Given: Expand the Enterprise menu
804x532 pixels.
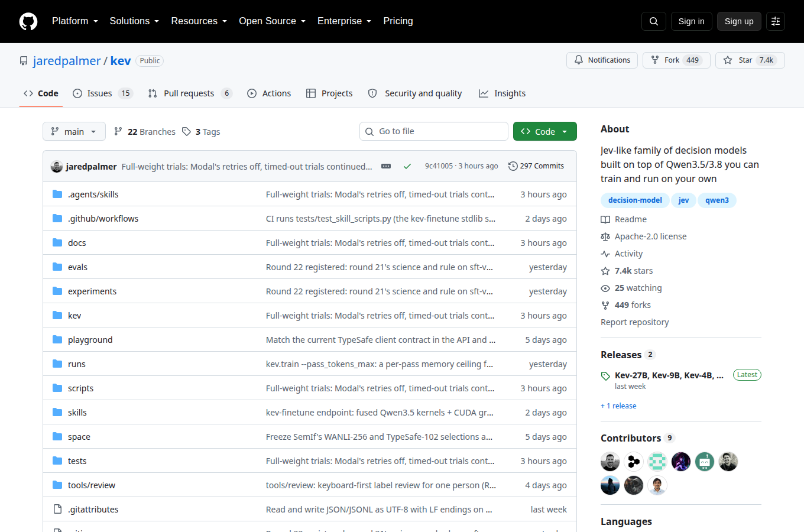Looking at the screenshot, I should tap(345, 21).
